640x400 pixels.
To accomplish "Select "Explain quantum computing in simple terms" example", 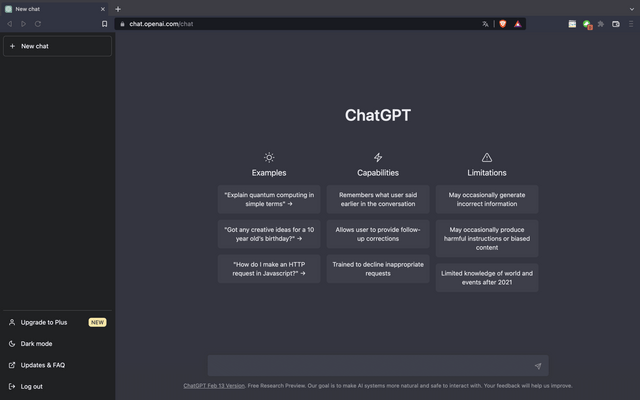I will coord(269,199).
